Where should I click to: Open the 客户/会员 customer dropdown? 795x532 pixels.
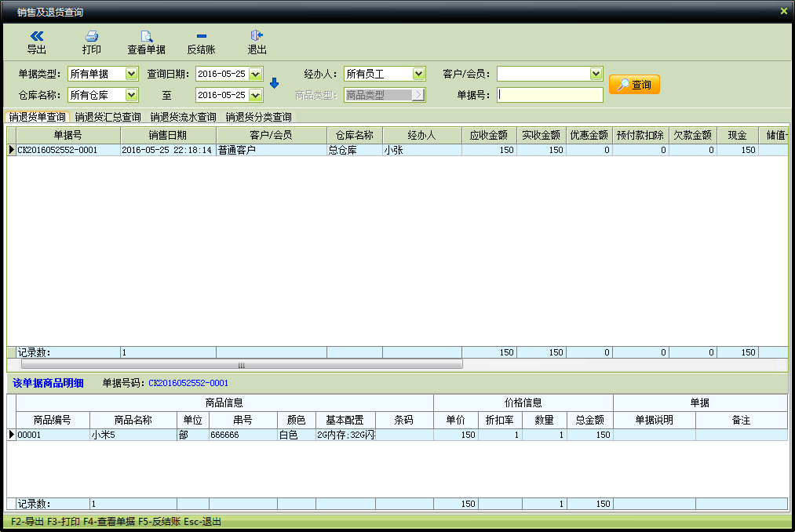[595, 74]
